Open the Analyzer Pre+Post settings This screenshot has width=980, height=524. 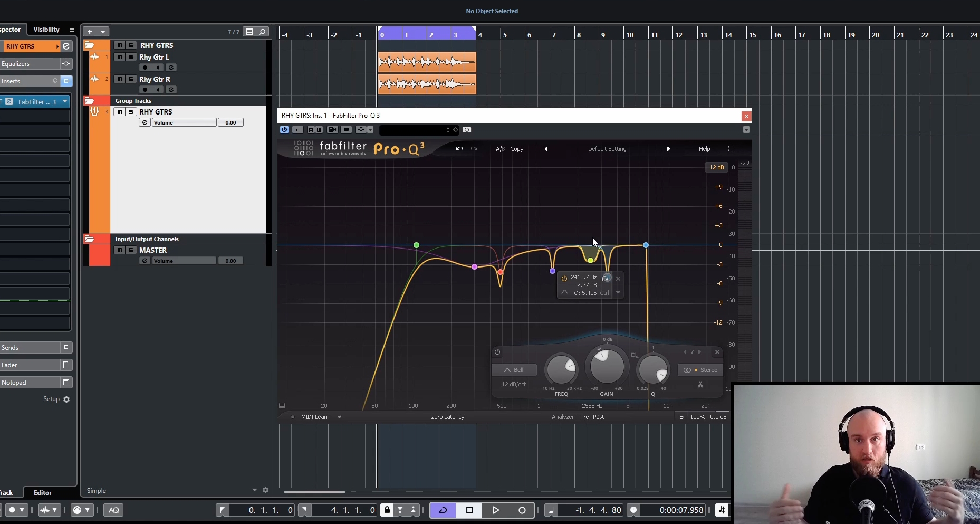(x=592, y=417)
